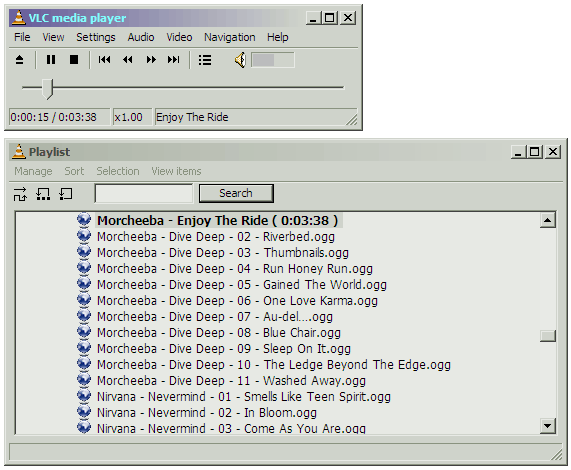Stop playback with the square button
This screenshot has height=470, width=571.
pos(74,59)
